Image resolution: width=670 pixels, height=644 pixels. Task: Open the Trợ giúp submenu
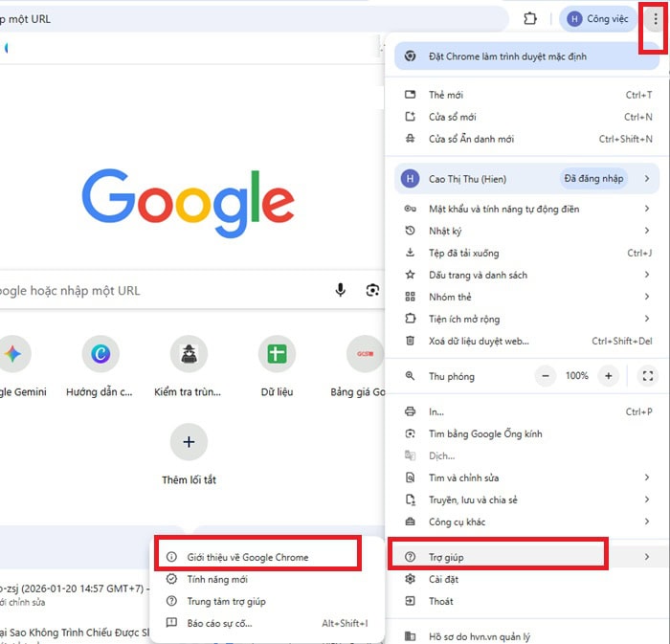pos(527,557)
